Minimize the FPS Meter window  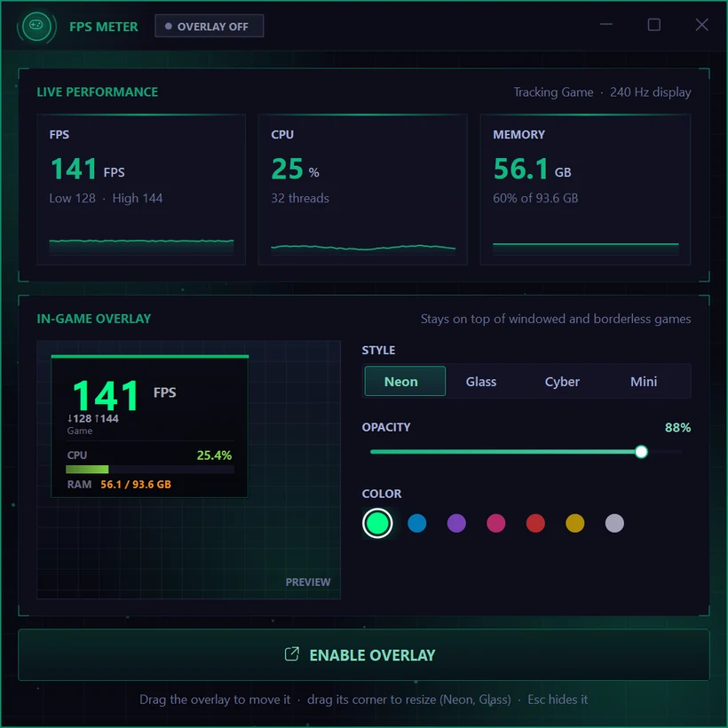pyautogui.click(x=605, y=24)
